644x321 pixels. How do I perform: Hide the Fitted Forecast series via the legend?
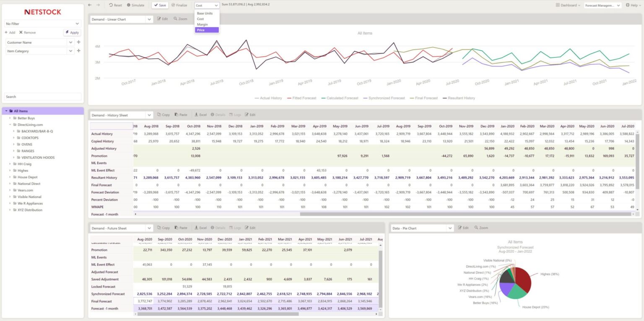(x=303, y=98)
